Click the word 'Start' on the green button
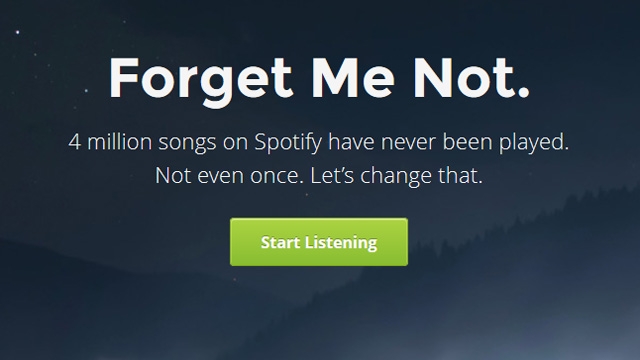Image resolution: width=640 pixels, height=360 pixels. coord(280,242)
